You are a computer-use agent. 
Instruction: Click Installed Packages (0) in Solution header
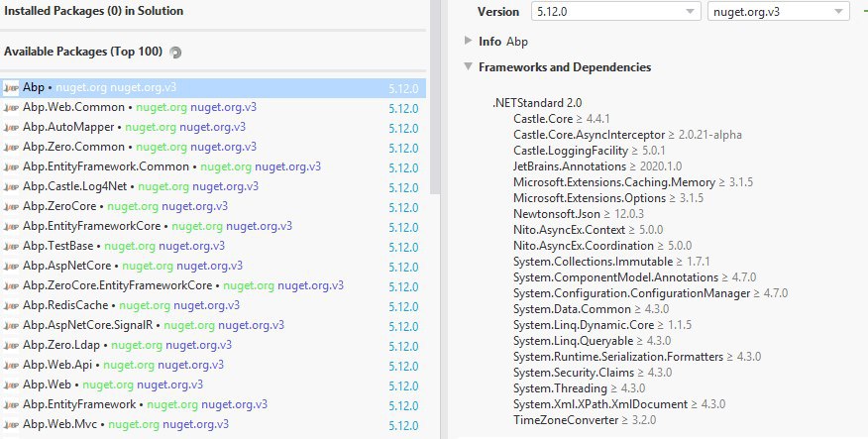pos(93,11)
